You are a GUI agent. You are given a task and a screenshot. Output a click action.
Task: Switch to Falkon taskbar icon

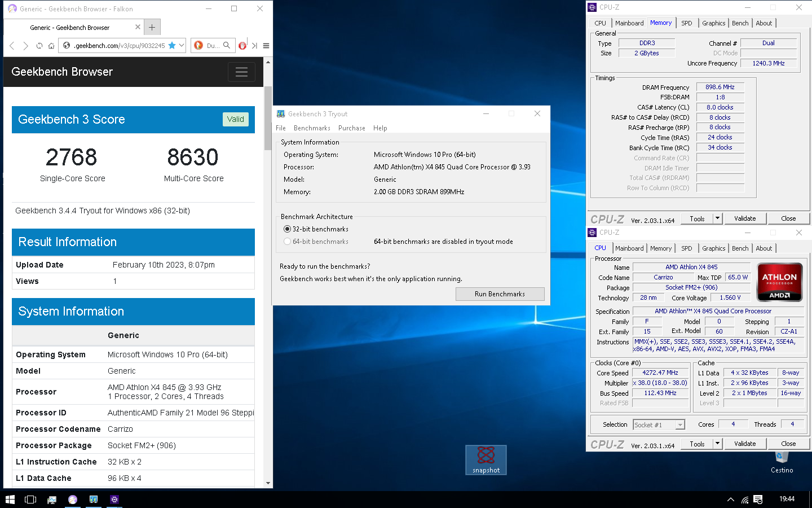pos(73,500)
